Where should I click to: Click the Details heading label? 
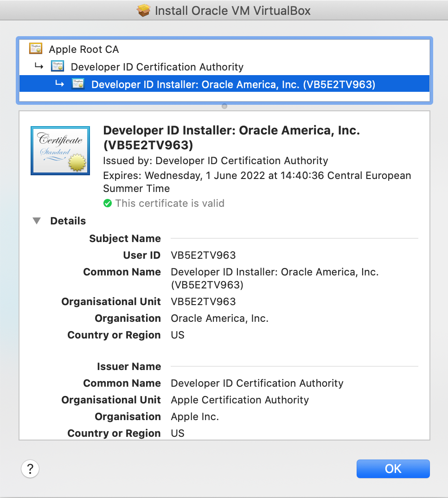[68, 221]
